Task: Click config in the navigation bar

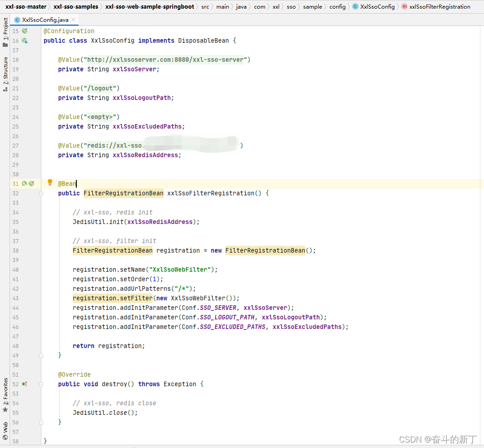Action: (x=337, y=6)
